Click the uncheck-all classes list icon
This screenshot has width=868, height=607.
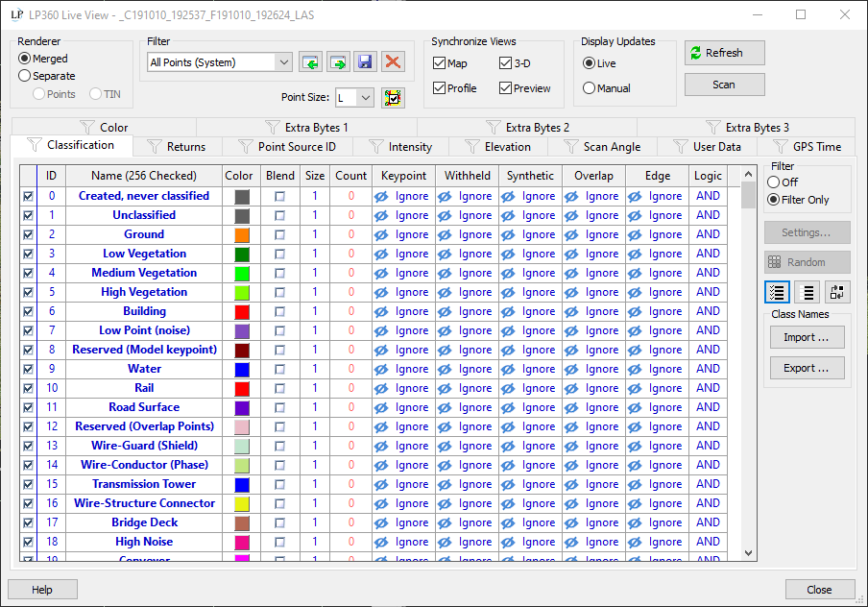(808, 292)
